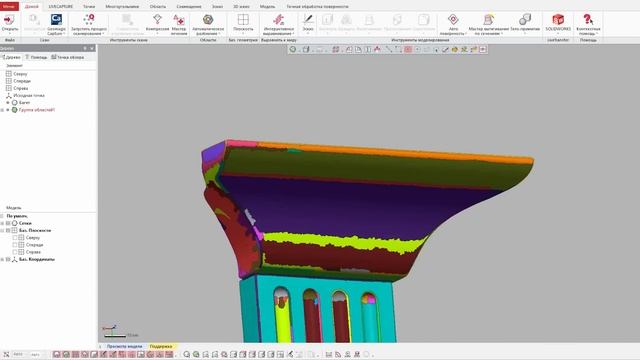Switch to the Модель ribbon tab
The width and height of the screenshot is (640, 360).
(267, 7)
